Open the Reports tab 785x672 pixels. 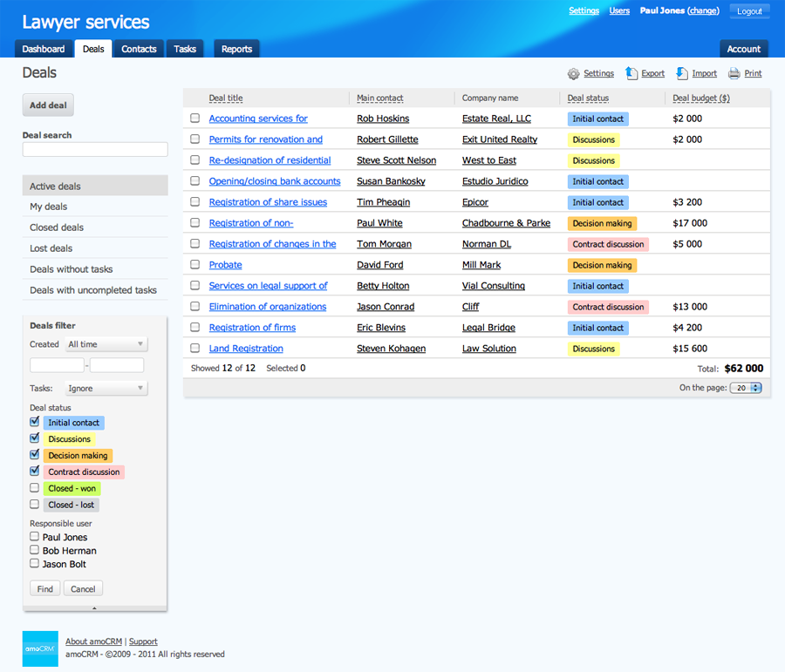pyautogui.click(x=236, y=50)
